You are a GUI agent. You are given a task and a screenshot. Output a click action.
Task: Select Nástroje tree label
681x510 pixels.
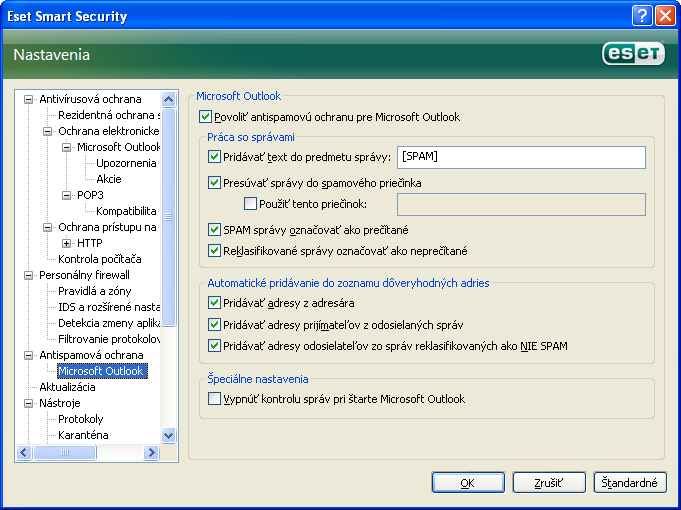click(x=60, y=403)
